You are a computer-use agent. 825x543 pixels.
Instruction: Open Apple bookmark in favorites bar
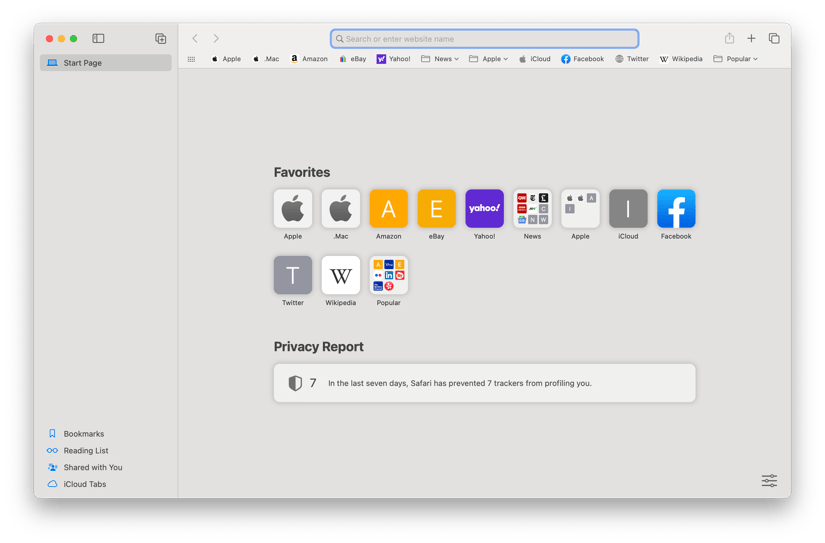coord(226,59)
